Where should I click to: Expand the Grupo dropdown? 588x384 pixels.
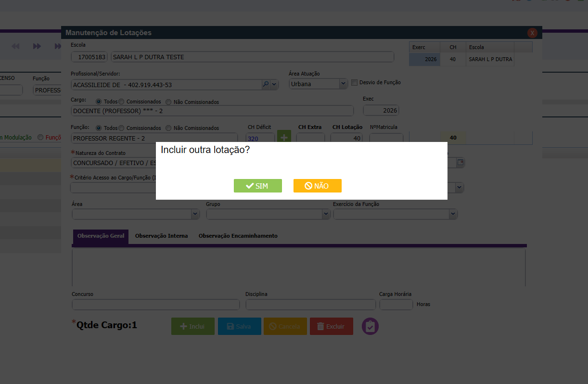pos(268,214)
